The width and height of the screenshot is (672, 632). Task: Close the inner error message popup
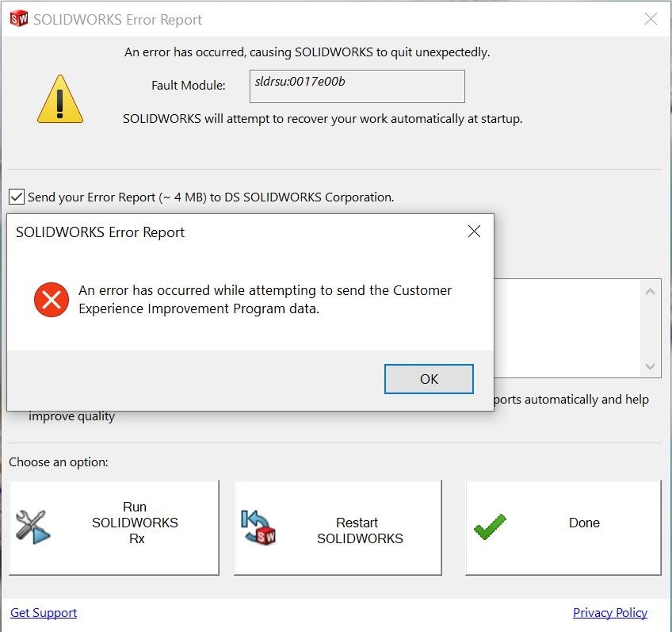click(x=474, y=232)
